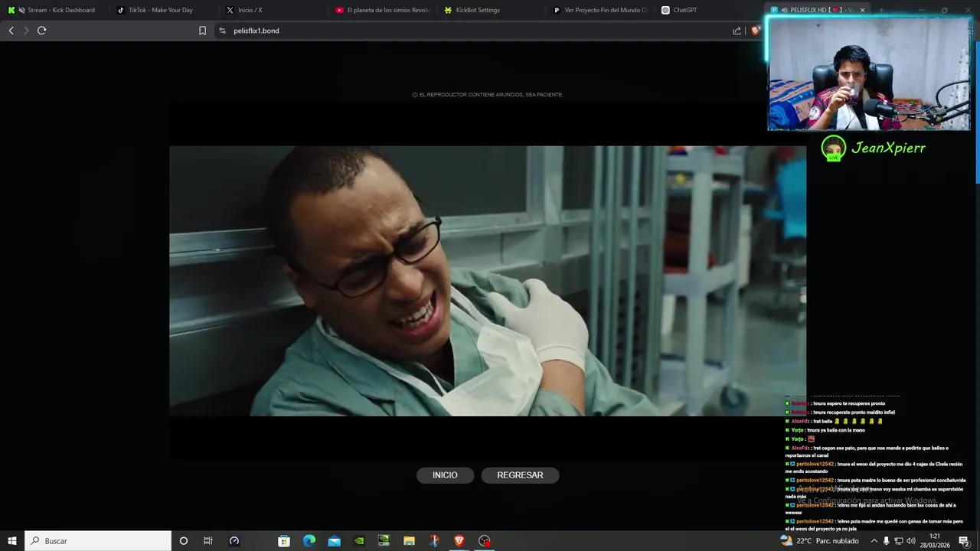Open the NVIDIA app on the taskbar
Image resolution: width=980 pixels, height=551 pixels.
click(359, 541)
